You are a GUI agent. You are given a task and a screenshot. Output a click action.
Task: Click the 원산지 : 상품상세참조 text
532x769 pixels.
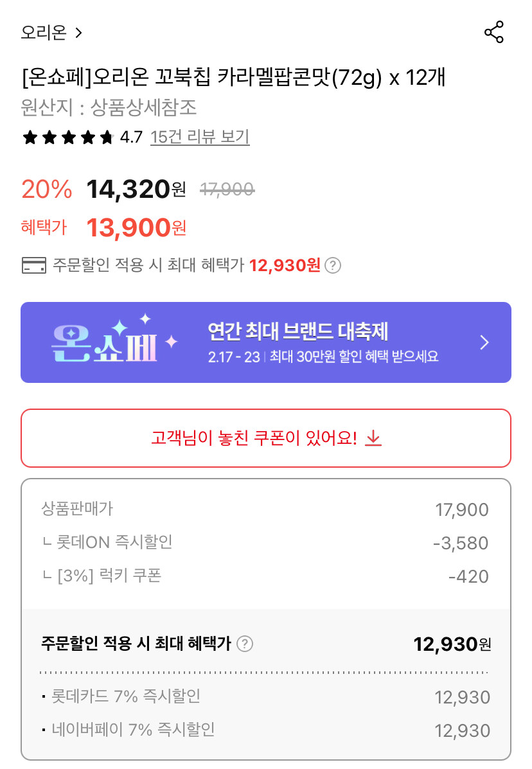click(109, 107)
